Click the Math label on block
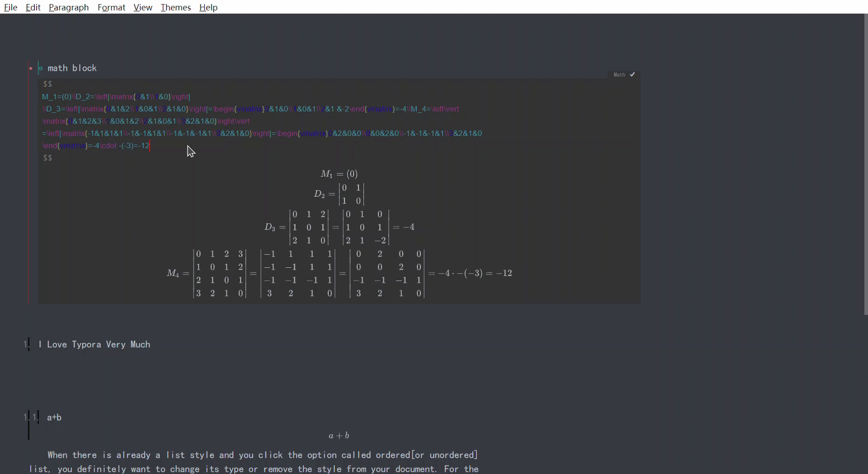868x474 pixels. tap(619, 75)
